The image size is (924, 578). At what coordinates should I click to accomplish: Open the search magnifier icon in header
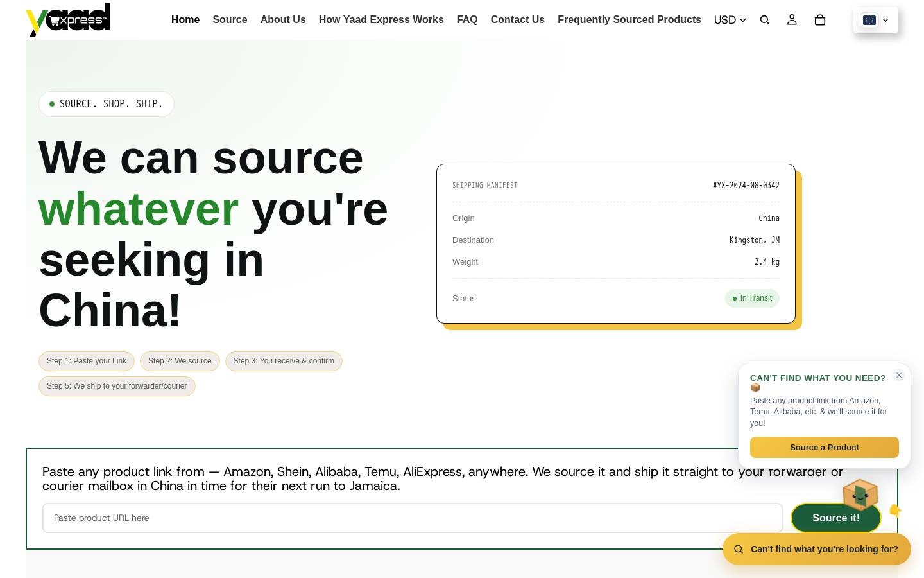[x=765, y=20]
